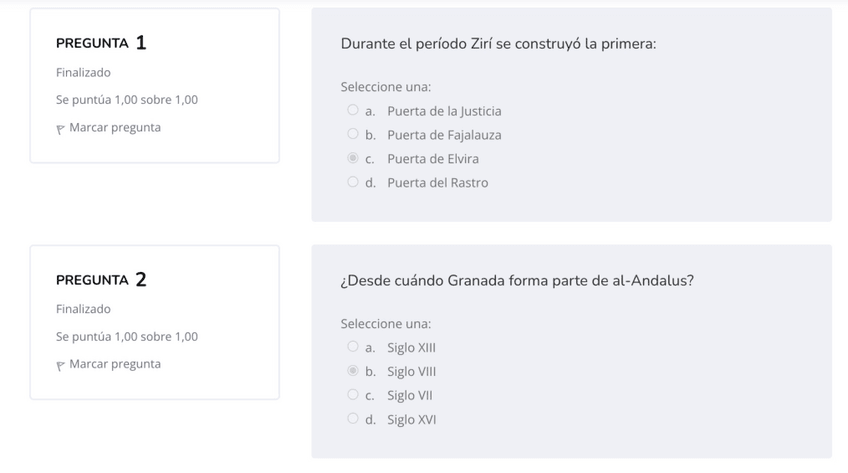
Task: Click the Pregunta 2 heading
Action: point(102,280)
